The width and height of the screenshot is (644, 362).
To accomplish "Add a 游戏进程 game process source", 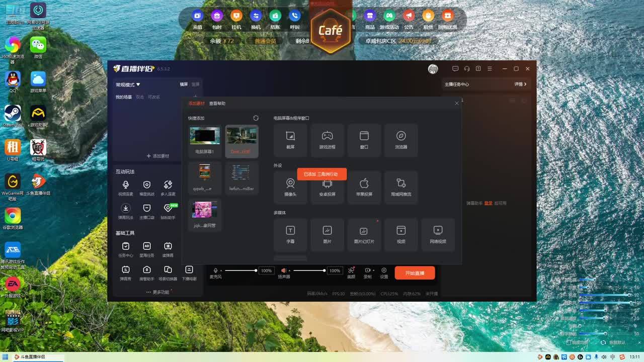I will pyautogui.click(x=327, y=140).
